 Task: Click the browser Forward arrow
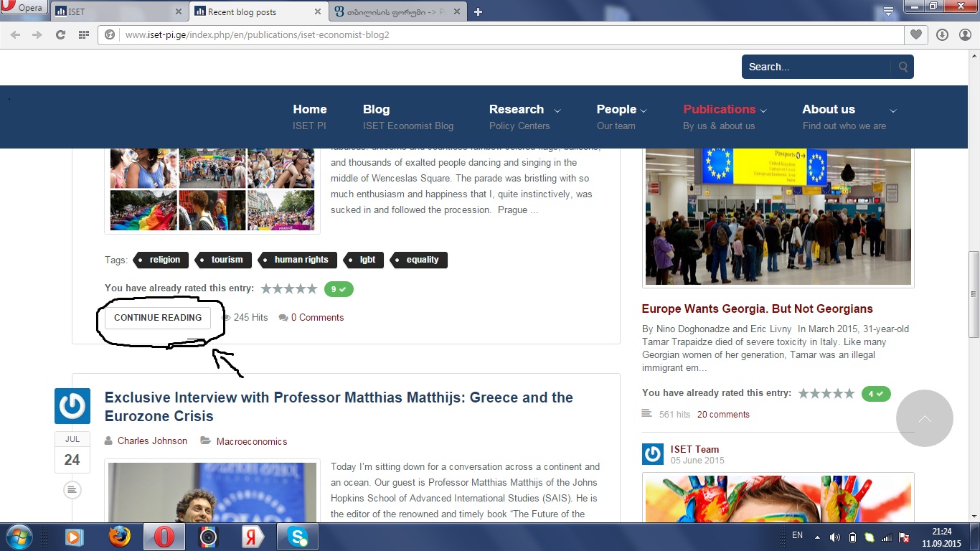tap(37, 34)
